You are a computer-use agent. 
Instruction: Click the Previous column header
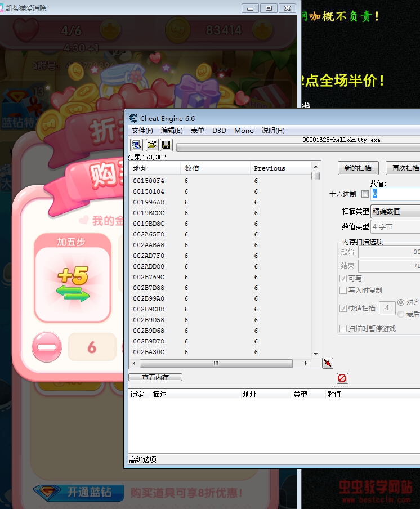click(x=281, y=168)
